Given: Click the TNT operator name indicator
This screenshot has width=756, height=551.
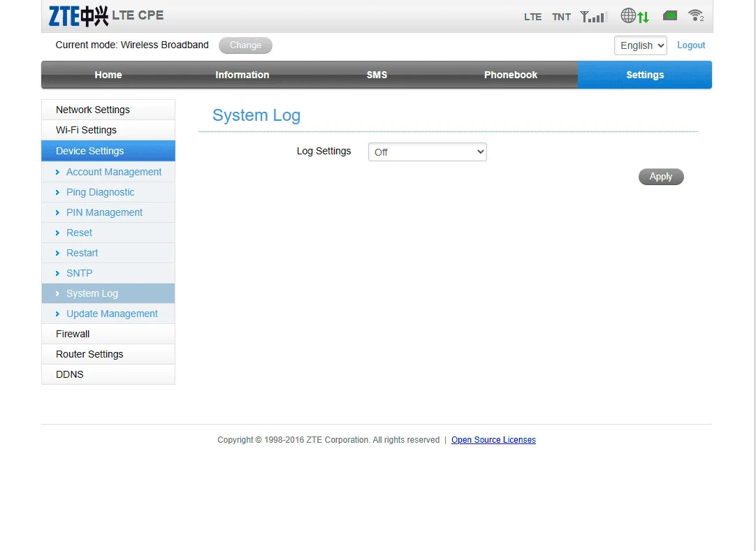Looking at the screenshot, I should click(561, 17).
